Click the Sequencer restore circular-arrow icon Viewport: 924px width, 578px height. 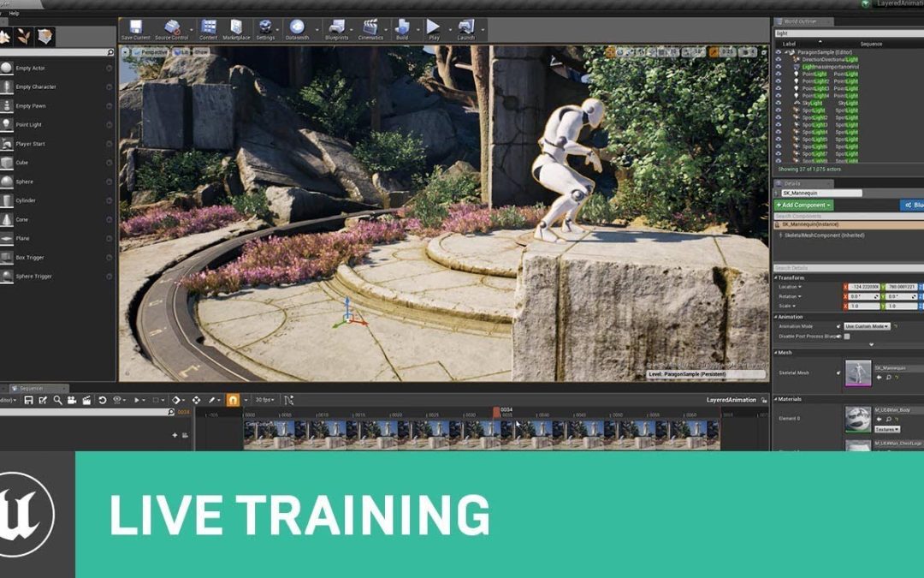(x=102, y=400)
